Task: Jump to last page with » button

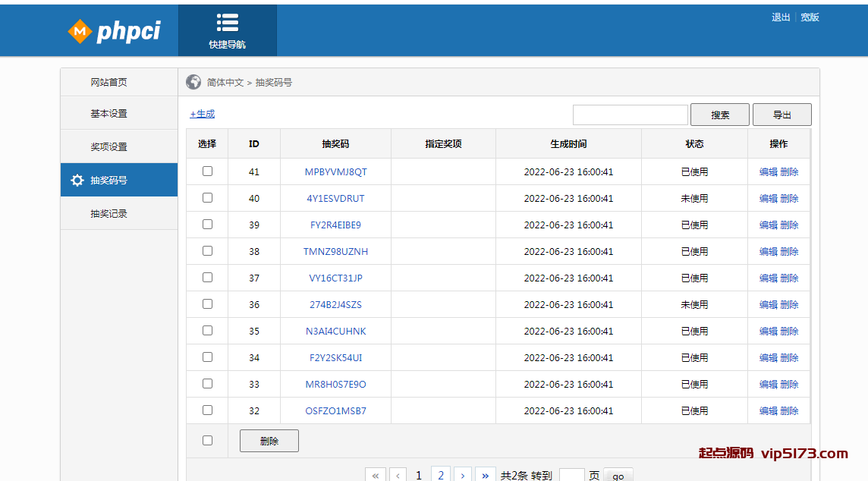Action: (x=486, y=475)
